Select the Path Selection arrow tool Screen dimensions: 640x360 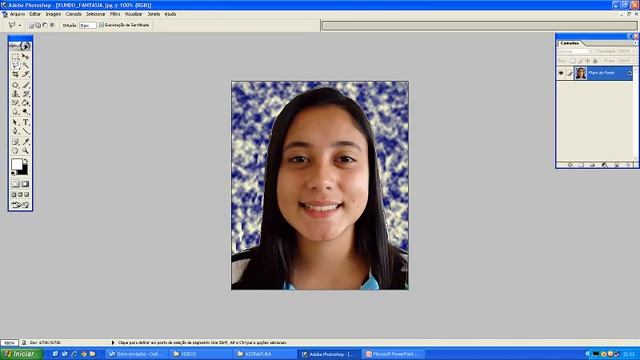16,122
